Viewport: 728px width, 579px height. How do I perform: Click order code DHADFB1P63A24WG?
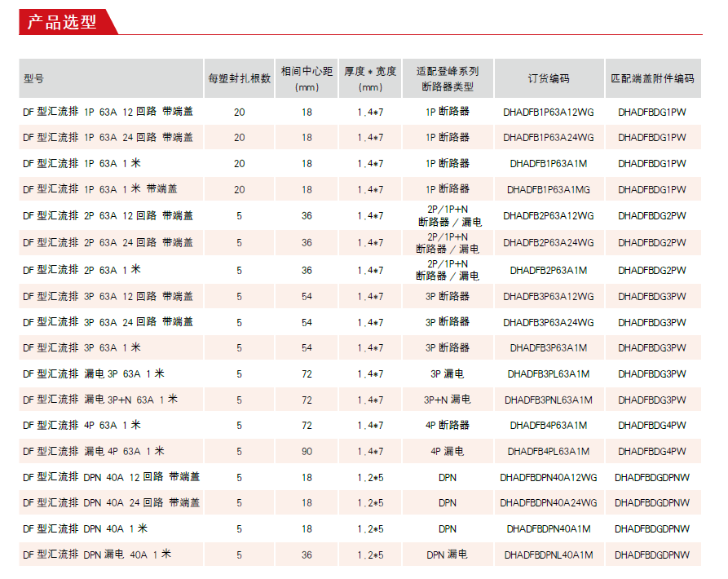point(549,138)
